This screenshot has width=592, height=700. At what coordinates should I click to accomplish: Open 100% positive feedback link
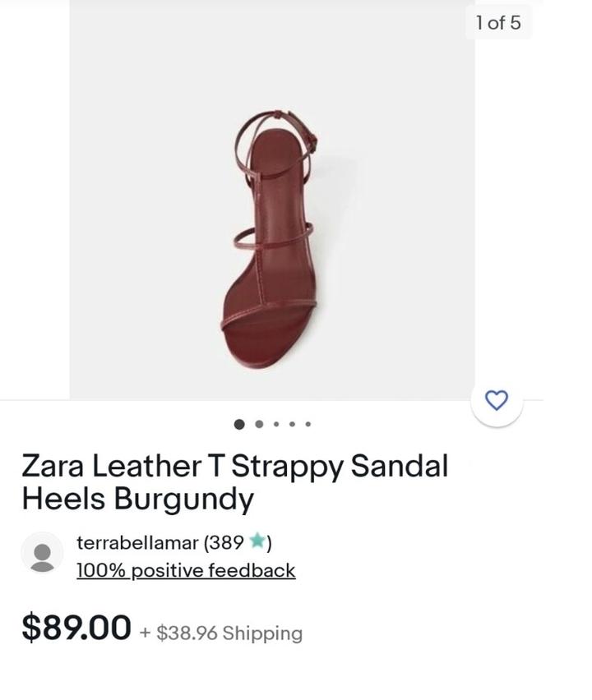(186, 570)
